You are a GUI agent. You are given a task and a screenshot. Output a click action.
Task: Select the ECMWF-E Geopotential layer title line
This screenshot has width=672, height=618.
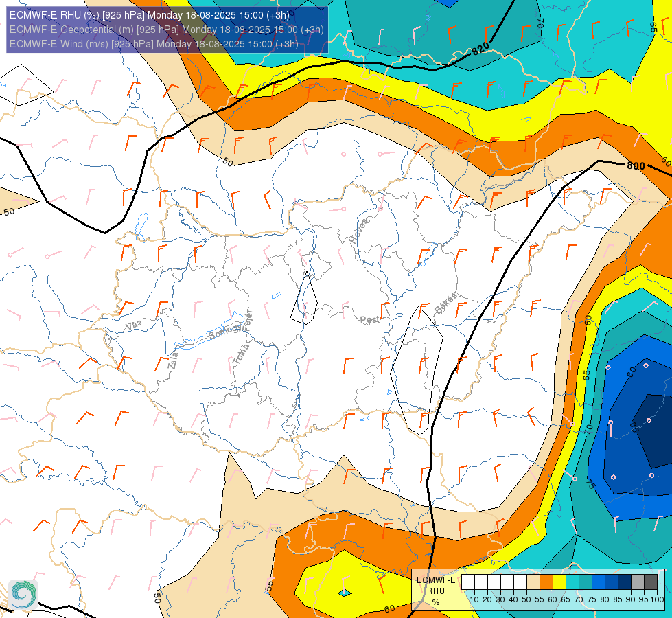(166, 30)
